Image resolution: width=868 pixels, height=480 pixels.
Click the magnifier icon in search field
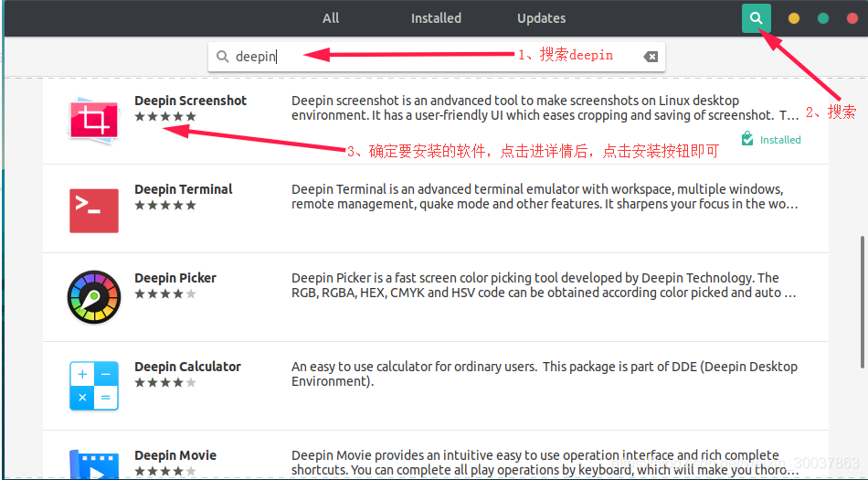[x=223, y=57]
